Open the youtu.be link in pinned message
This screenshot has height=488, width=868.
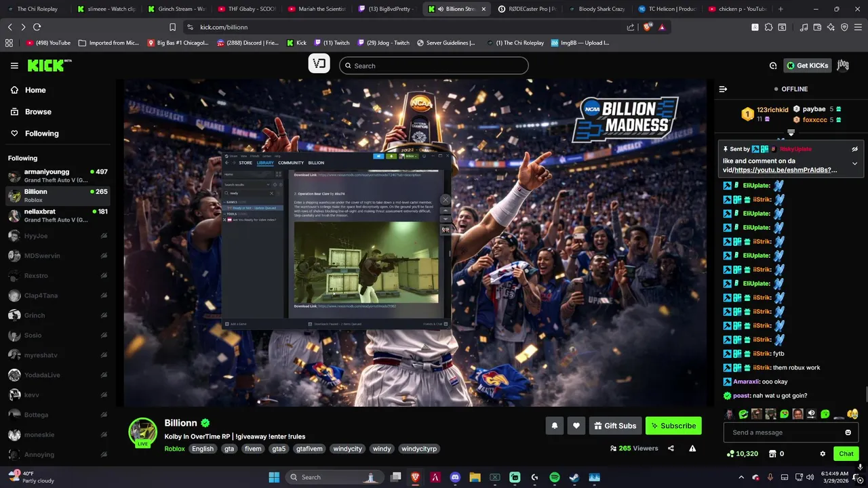pyautogui.click(x=785, y=170)
